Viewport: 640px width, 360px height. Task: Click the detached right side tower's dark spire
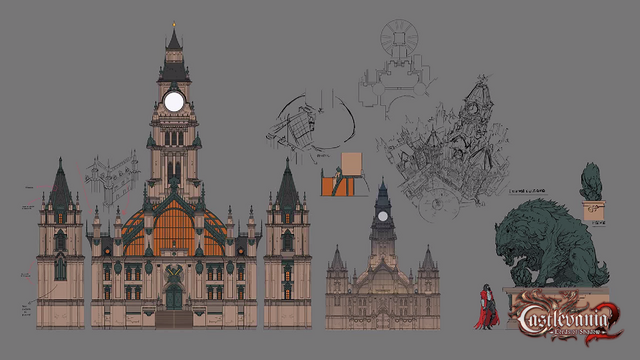point(287,184)
